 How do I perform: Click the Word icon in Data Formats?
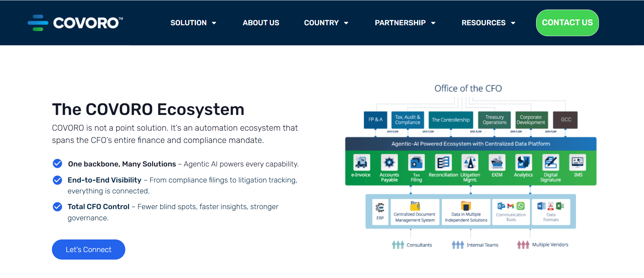pyautogui.click(x=541, y=206)
